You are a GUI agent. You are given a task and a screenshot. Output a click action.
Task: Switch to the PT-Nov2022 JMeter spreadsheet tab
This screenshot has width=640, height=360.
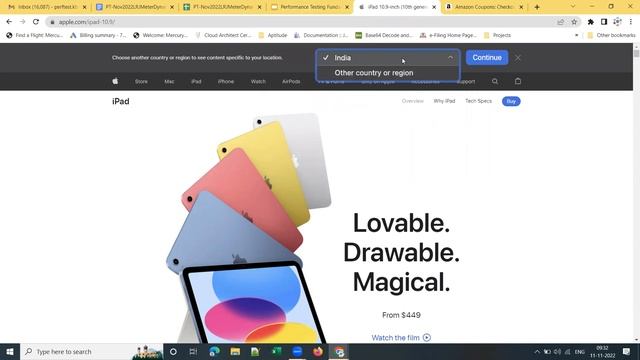(x=222, y=7)
